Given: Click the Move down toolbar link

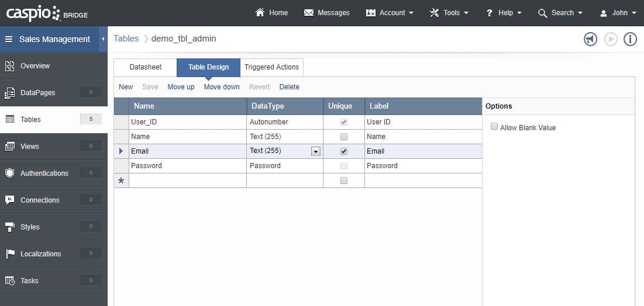Looking at the screenshot, I should point(222,87).
